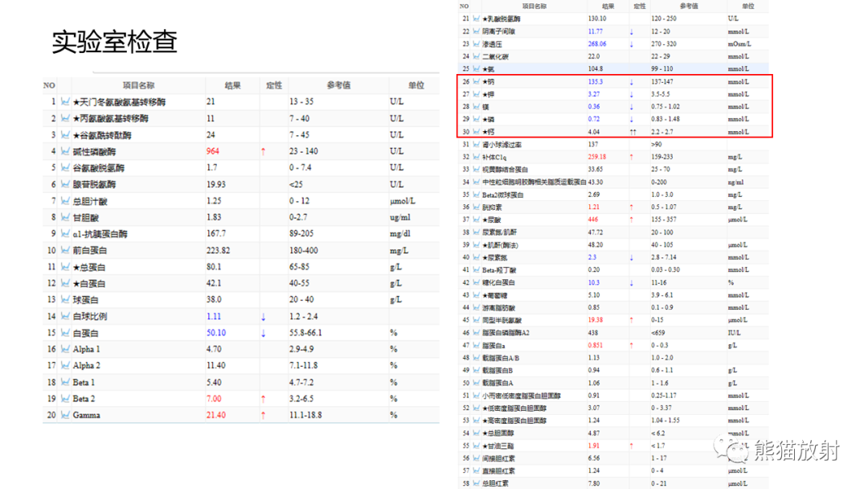Open trend chart icon for ★钾

click(x=476, y=94)
